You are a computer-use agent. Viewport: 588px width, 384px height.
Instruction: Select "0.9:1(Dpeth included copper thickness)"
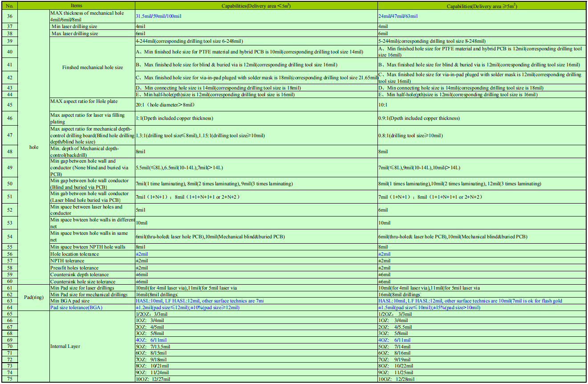tap(482, 118)
